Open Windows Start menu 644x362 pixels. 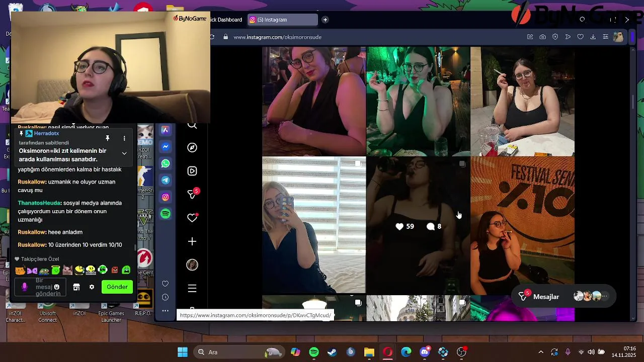(183, 352)
